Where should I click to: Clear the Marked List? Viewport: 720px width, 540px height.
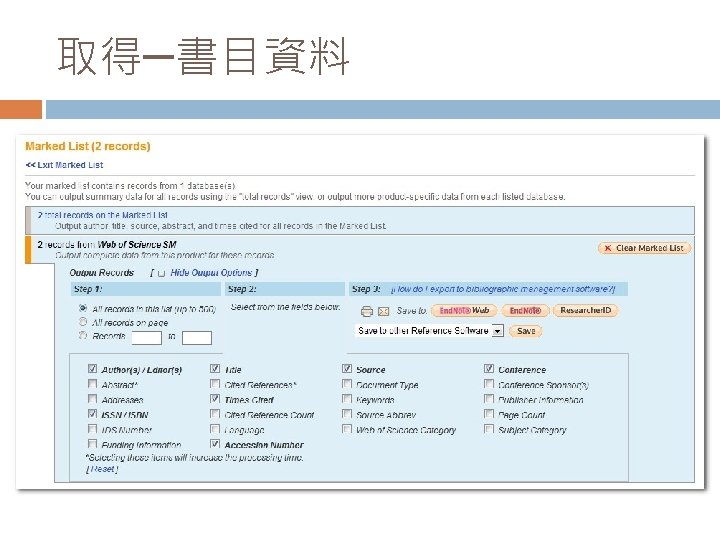(x=644, y=248)
